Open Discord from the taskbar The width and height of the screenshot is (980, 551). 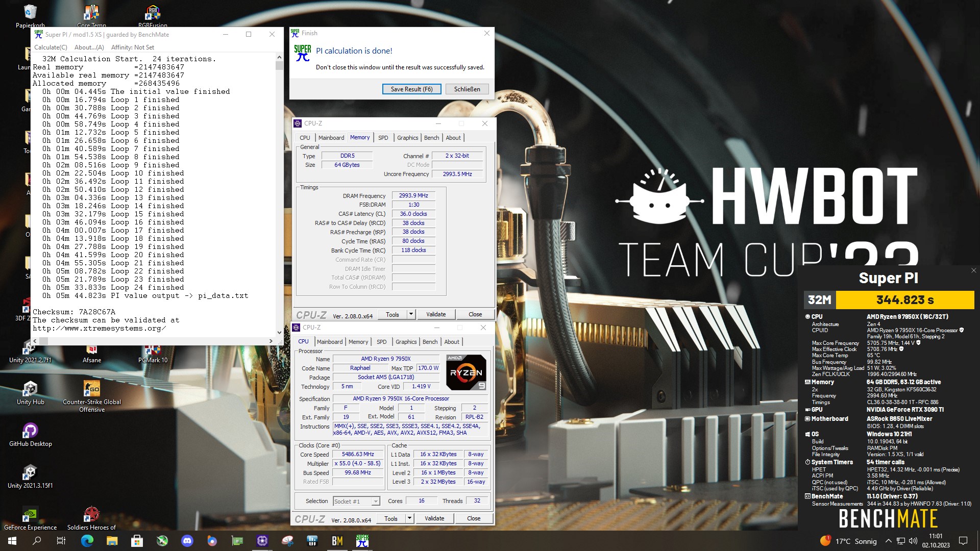tap(187, 541)
